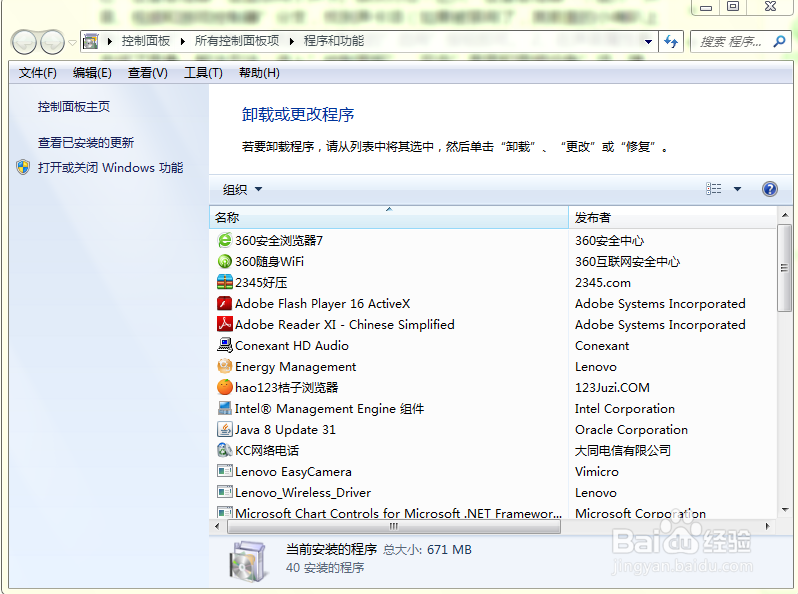The height and width of the screenshot is (594, 798).
Task: Click the search magnifier icon
Action: [779, 41]
